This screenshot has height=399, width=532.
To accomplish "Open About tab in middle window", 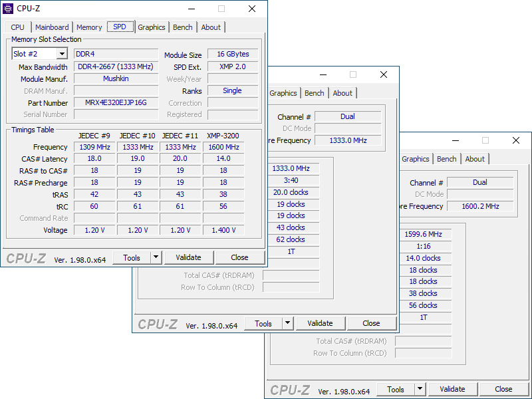I will click(342, 93).
